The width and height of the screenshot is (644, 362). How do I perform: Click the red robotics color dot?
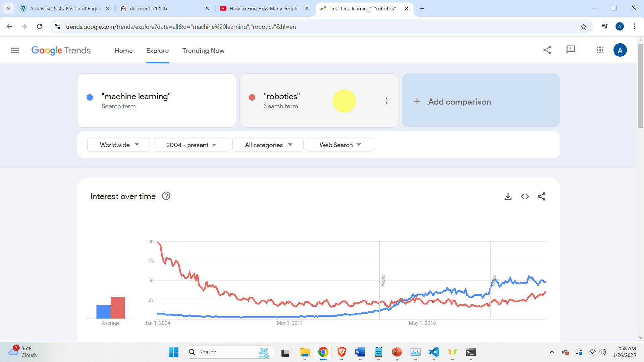click(252, 97)
